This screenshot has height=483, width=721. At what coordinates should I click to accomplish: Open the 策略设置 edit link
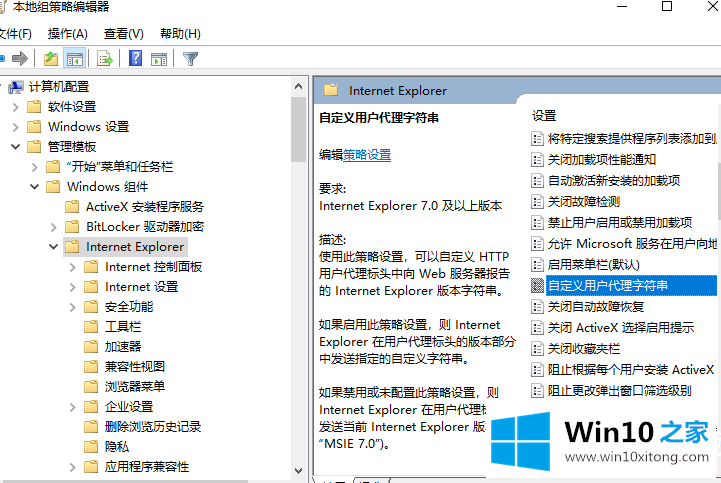pos(367,155)
